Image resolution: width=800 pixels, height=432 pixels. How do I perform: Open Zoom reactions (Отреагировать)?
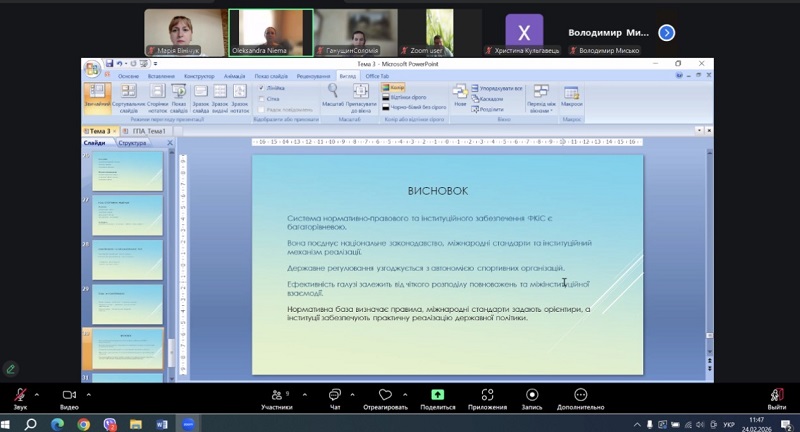click(x=385, y=396)
